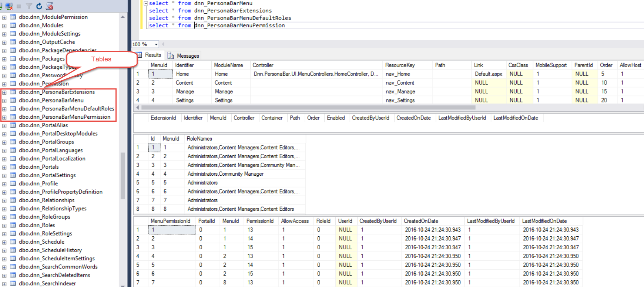Select dbo.dnn_SearchCommonWords table in tree
Image resolution: width=644 pixels, height=287 pixels.
coord(58,267)
